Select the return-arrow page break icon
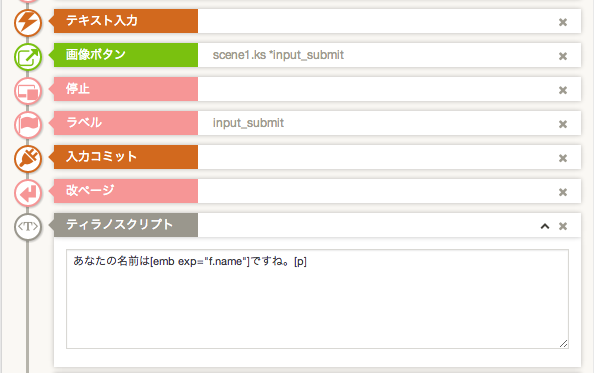The image size is (594, 373). click(28, 193)
